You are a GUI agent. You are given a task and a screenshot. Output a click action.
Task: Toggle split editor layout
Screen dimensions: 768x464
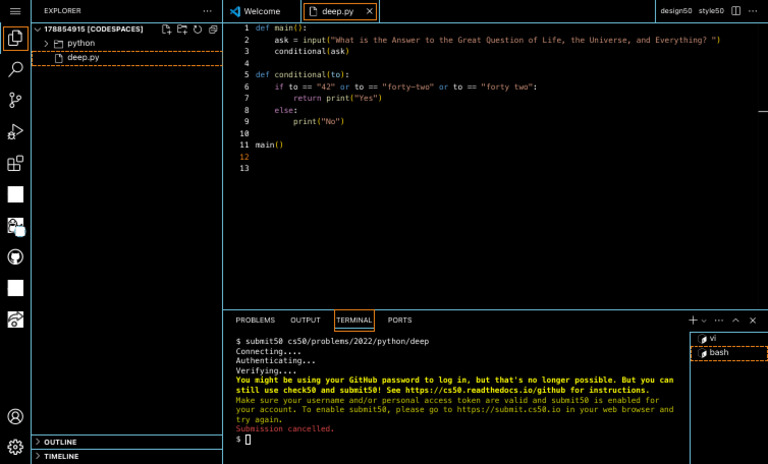(x=736, y=11)
